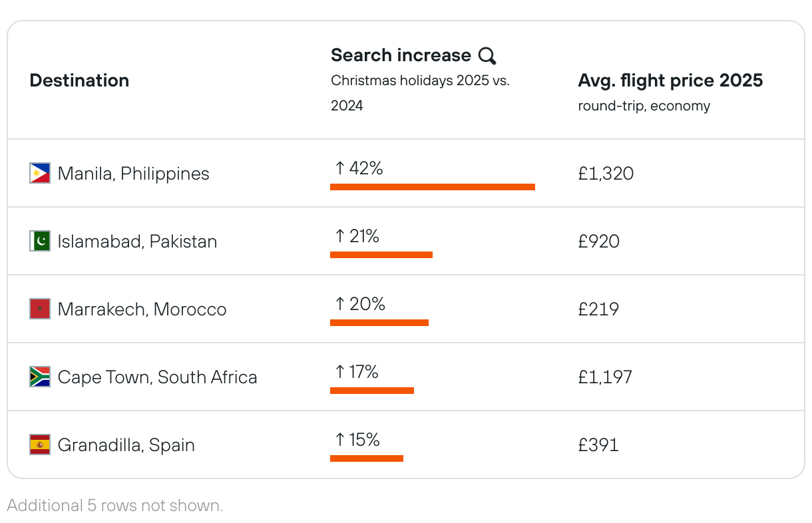Click the orange bar for Islamabad's 21%
This screenshot has height=523, width=812.
[x=381, y=255]
